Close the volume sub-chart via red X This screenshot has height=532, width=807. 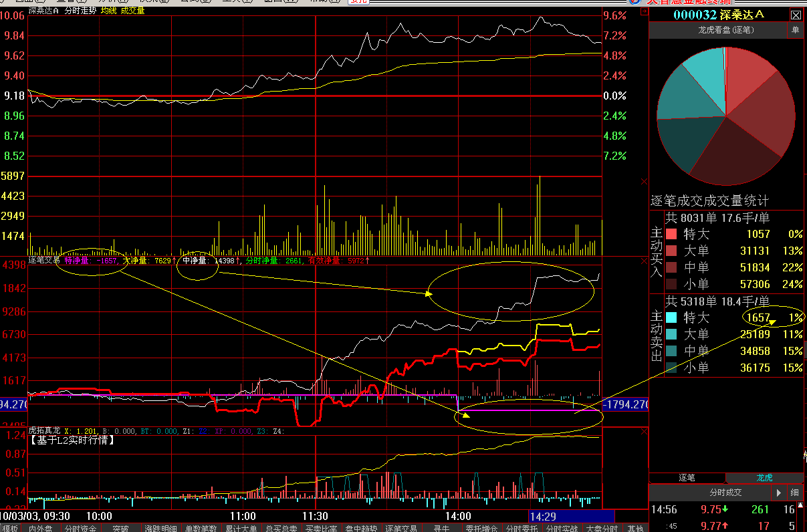(645, 181)
